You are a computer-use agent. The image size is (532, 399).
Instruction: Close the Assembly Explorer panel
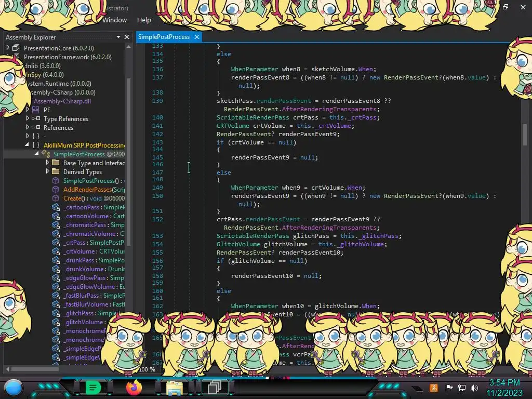click(x=127, y=37)
